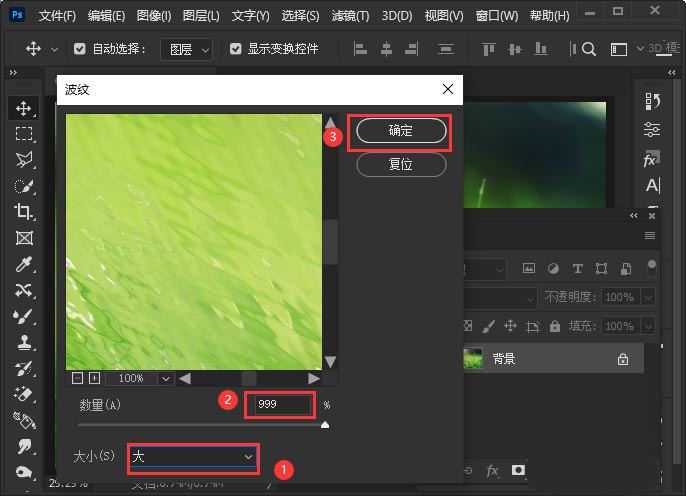Image resolution: width=686 pixels, height=496 pixels.
Task: Open the 编辑(E) menu
Action: (x=106, y=16)
